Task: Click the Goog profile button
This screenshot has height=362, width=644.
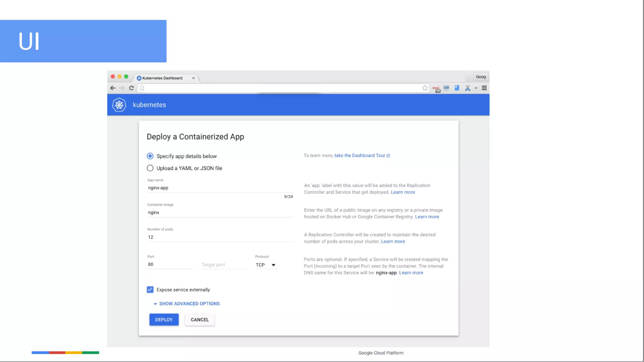Action: pyautogui.click(x=480, y=77)
